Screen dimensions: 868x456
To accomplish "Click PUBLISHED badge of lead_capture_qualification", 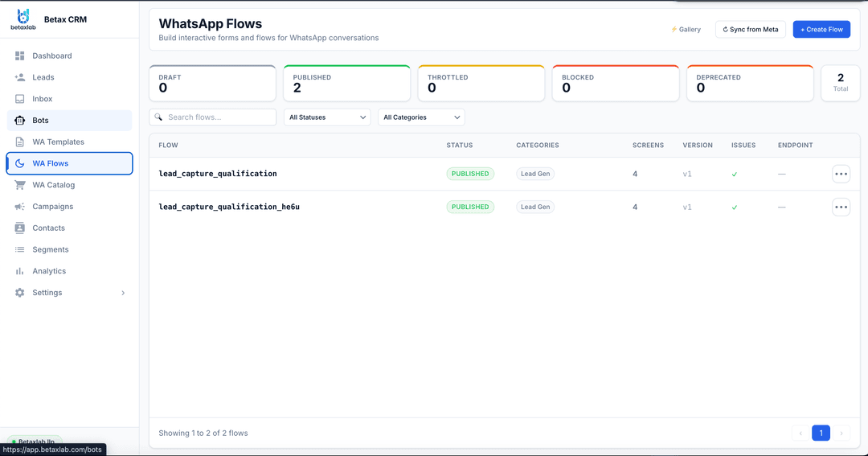I will tap(470, 174).
